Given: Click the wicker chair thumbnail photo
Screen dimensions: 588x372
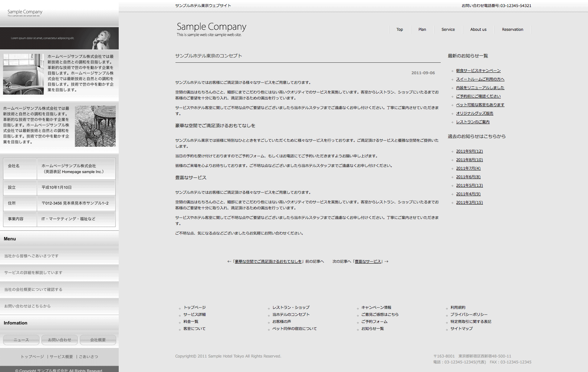Looking at the screenshot, I should (x=23, y=74).
